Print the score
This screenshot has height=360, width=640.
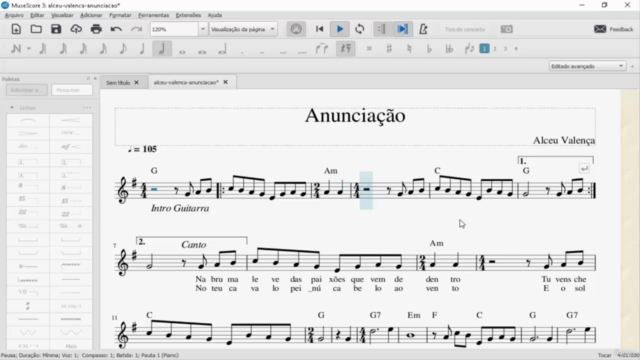[96, 29]
